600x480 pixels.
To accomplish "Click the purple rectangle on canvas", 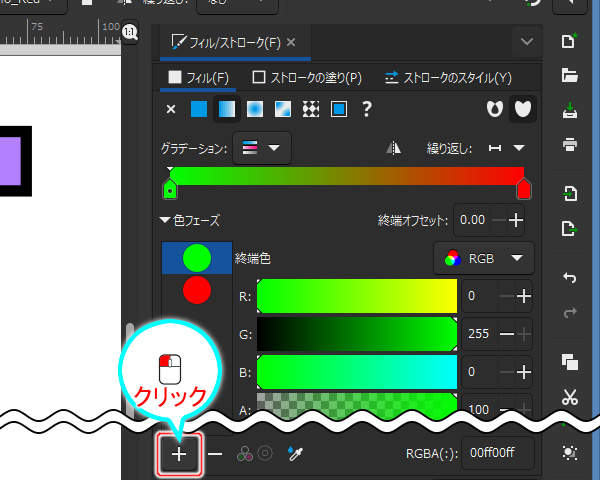I will tap(10, 161).
